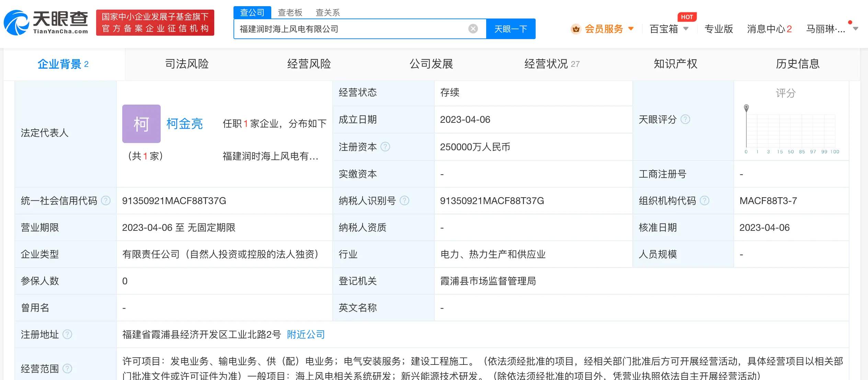Open help icon next to 统一社会信用代码

(x=106, y=201)
